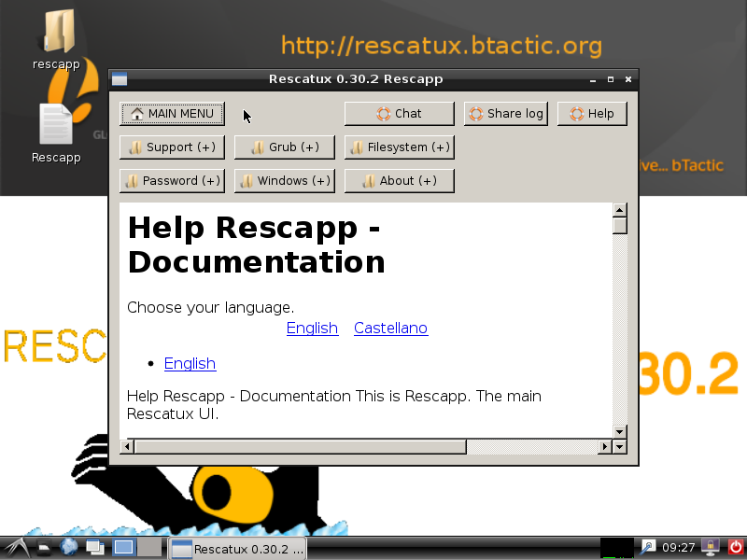Expand the About (+) category
The image size is (747, 560).
400,181
